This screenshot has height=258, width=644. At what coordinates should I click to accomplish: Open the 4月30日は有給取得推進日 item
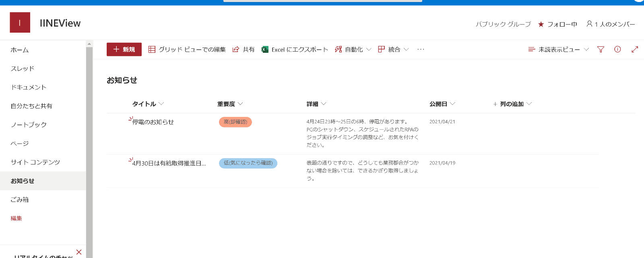[169, 163]
